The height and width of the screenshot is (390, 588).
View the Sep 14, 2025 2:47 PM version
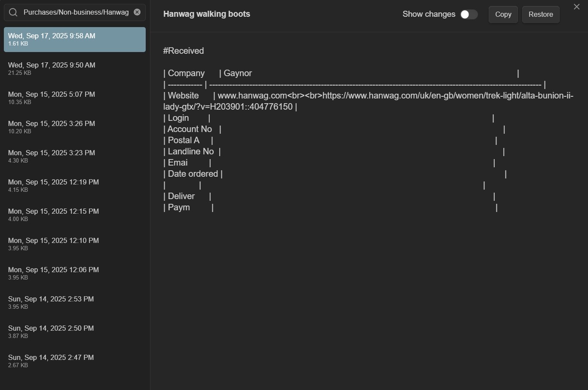(x=74, y=361)
